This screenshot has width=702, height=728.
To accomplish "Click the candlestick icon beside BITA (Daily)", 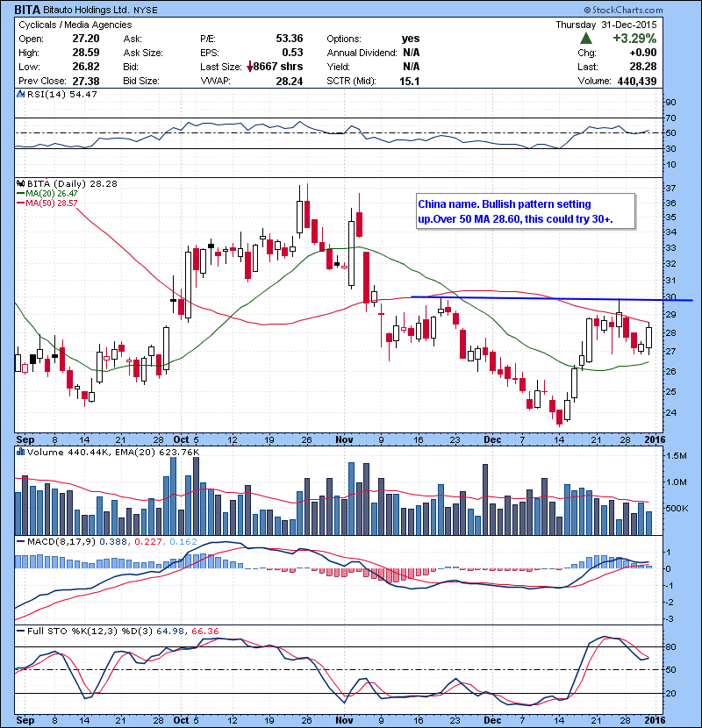I will coord(20,184).
